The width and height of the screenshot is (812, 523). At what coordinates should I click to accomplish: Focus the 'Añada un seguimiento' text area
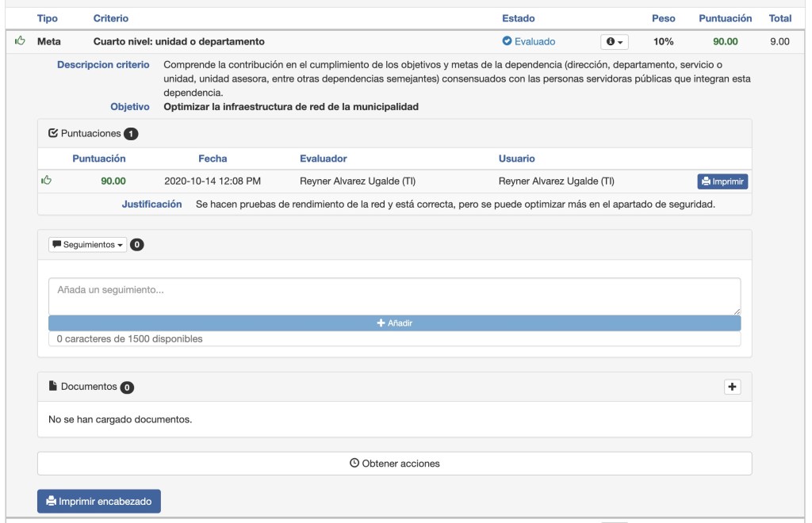tap(394, 296)
